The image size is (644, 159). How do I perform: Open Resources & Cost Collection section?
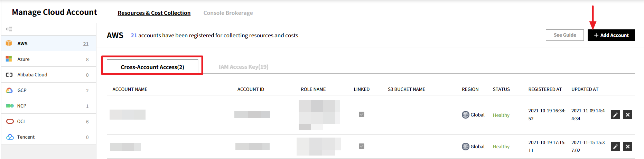click(x=154, y=13)
